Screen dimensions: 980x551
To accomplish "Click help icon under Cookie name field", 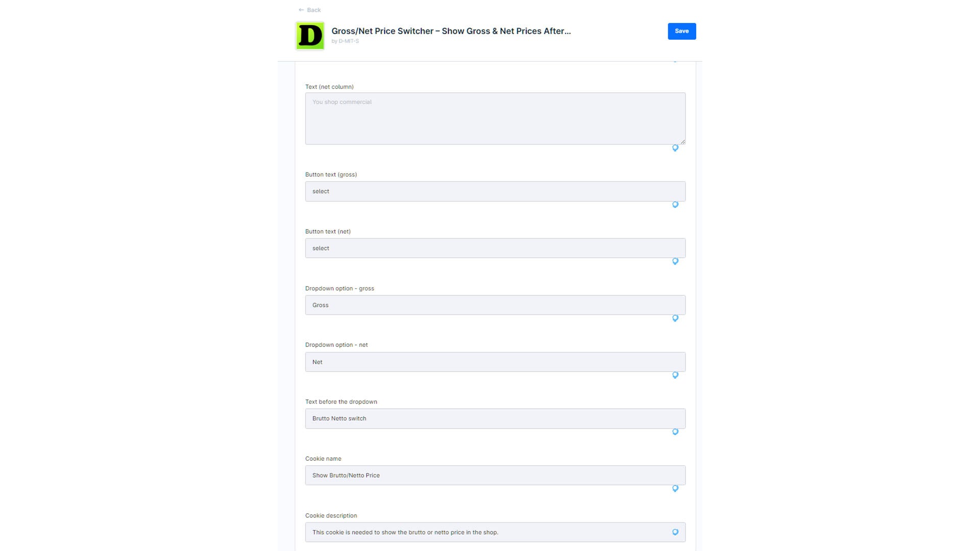I will click(x=675, y=489).
